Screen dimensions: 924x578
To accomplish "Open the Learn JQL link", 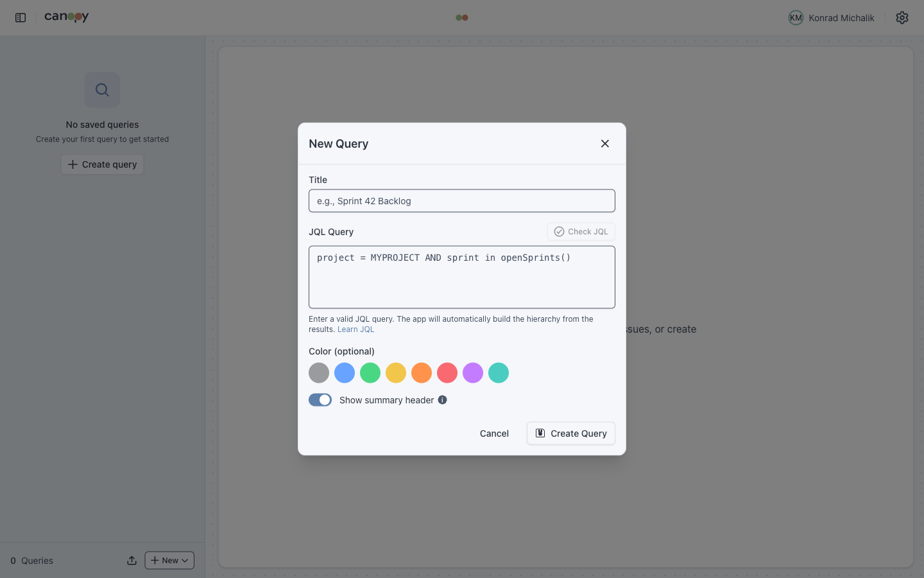I will [355, 329].
